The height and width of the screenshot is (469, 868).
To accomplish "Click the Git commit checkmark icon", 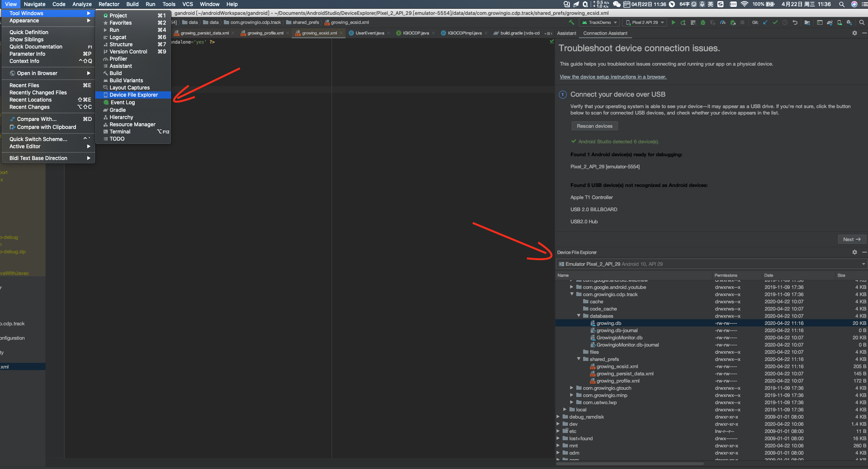I will [775, 22].
